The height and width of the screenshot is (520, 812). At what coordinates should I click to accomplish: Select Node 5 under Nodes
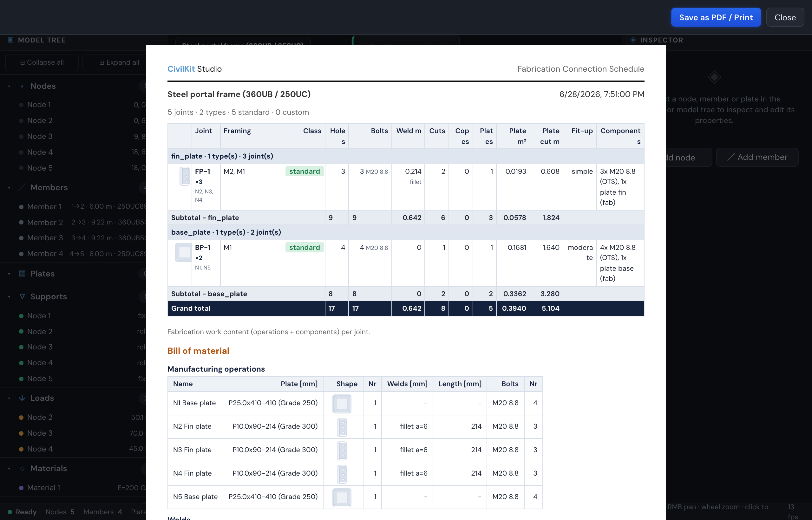coord(73,168)
